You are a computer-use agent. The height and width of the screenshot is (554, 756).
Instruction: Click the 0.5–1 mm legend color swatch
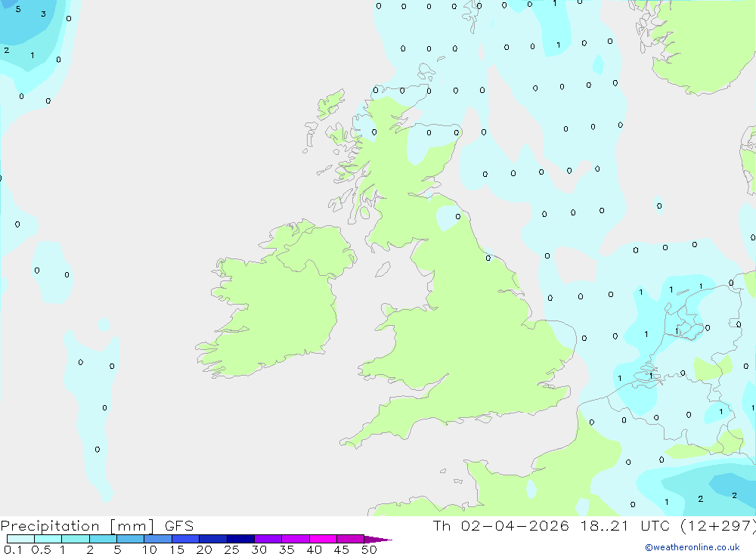[48, 539]
